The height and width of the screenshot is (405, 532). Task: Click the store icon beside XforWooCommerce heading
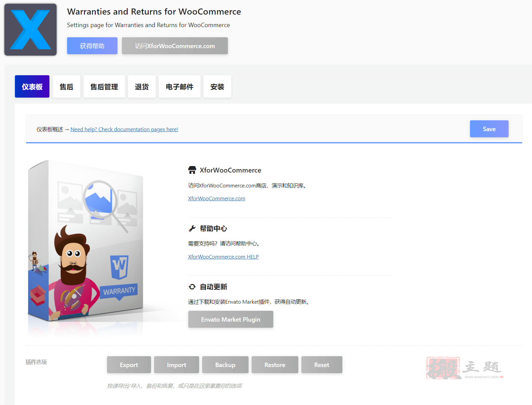(x=192, y=170)
